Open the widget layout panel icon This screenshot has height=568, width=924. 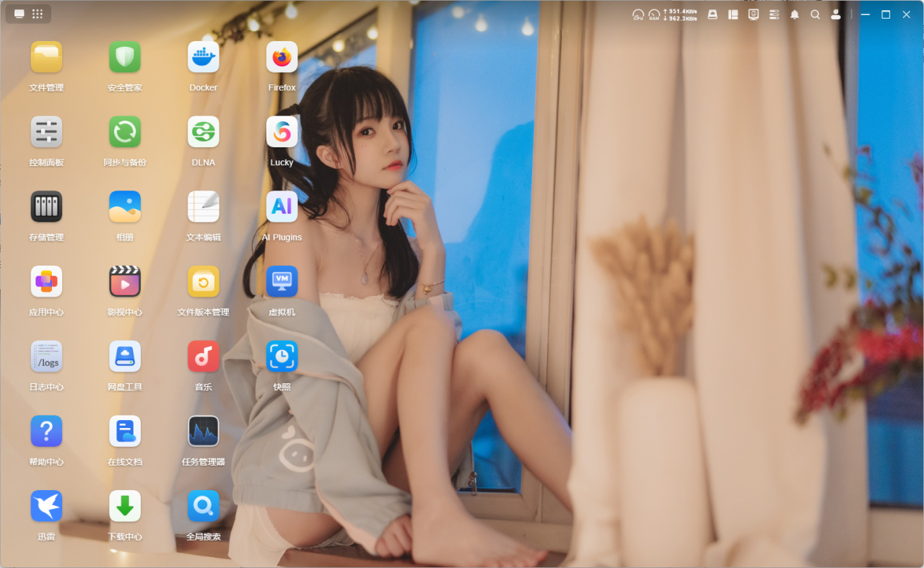point(733,14)
